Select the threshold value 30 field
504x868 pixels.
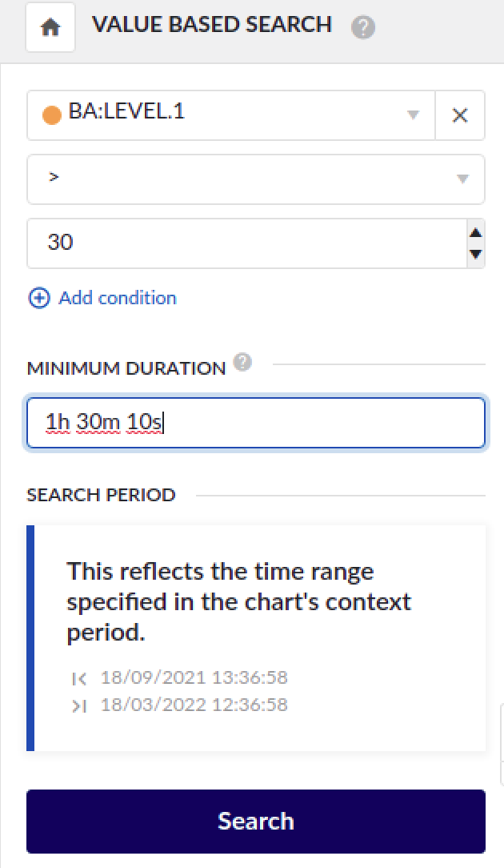pos(240,243)
